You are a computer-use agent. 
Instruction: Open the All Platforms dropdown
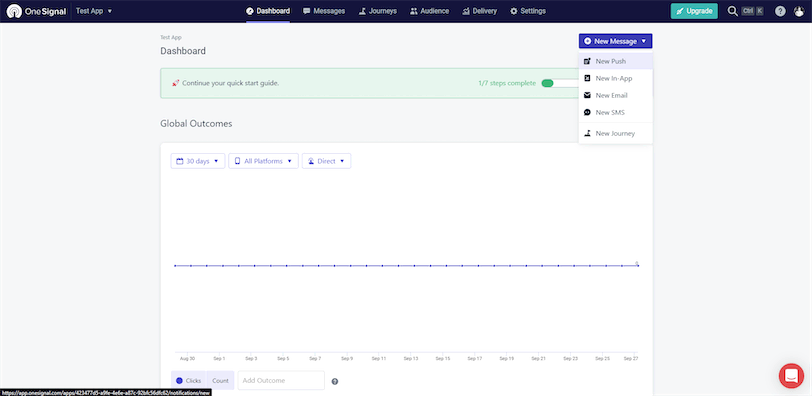click(x=264, y=161)
